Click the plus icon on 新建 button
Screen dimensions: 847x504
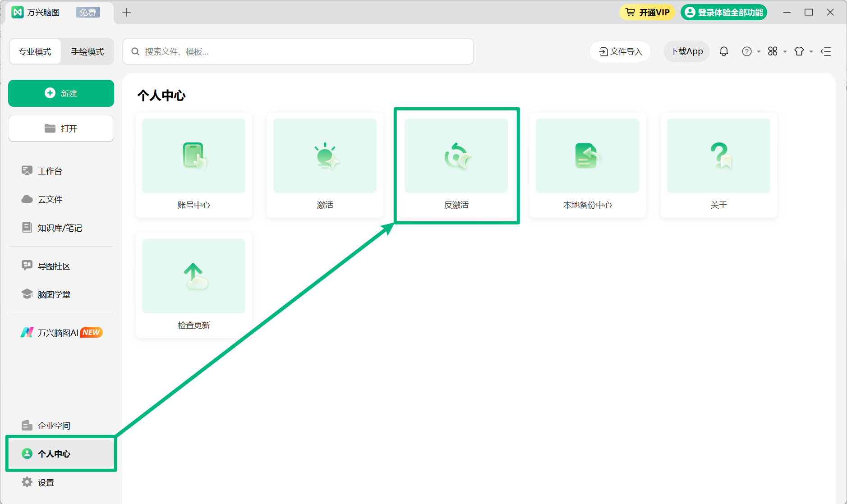pyautogui.click(x=50, y=93)
